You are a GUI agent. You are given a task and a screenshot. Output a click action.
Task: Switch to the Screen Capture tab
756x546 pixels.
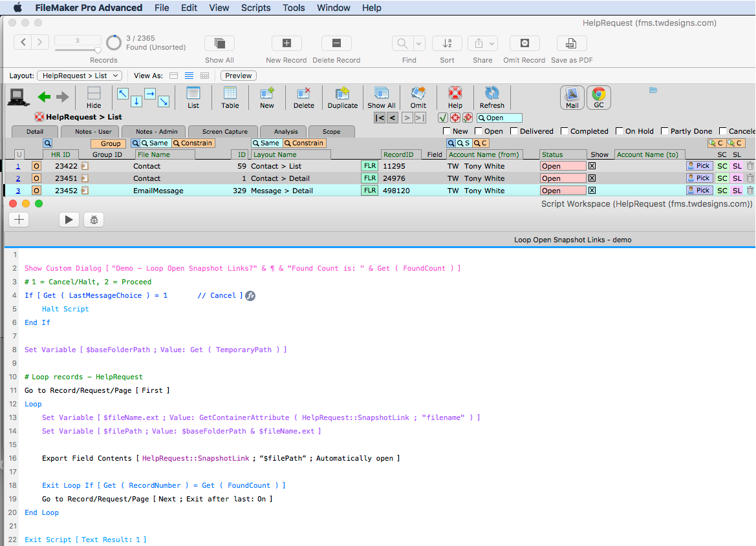pos(224,132)
